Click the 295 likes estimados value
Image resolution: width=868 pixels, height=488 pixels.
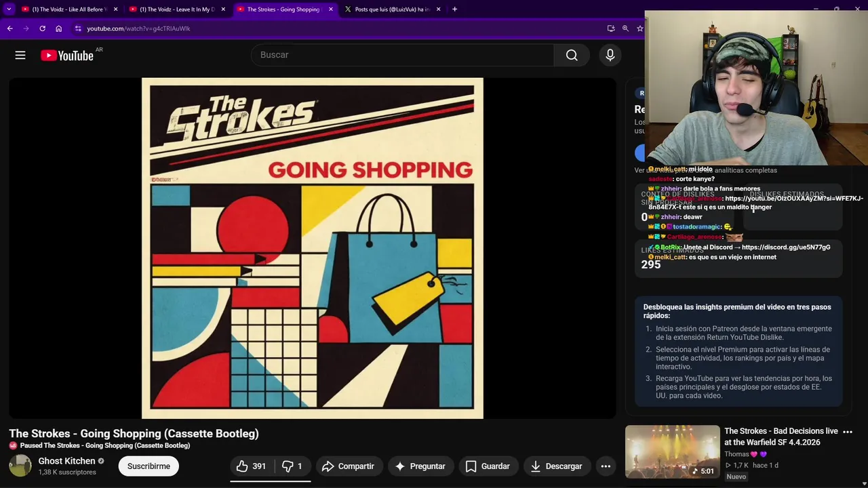[651, 265]
